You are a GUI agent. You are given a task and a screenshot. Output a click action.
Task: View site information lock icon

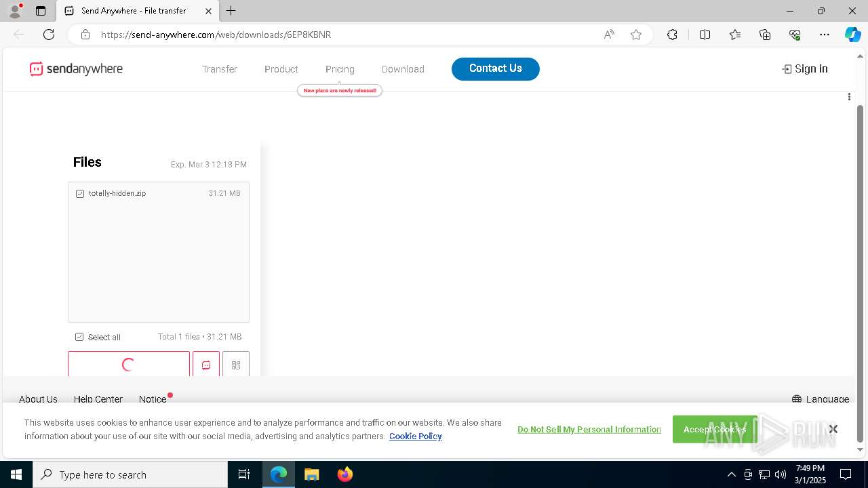tap(85, 35)
